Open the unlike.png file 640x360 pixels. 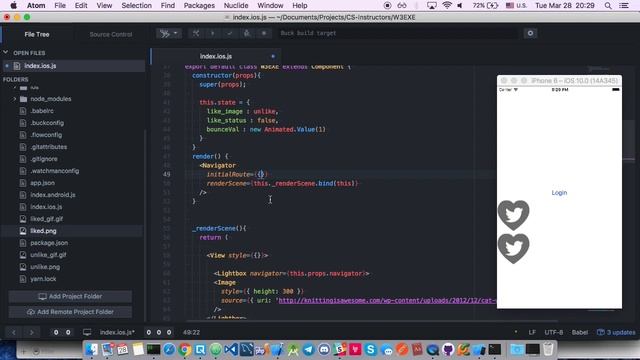(45, 267)
